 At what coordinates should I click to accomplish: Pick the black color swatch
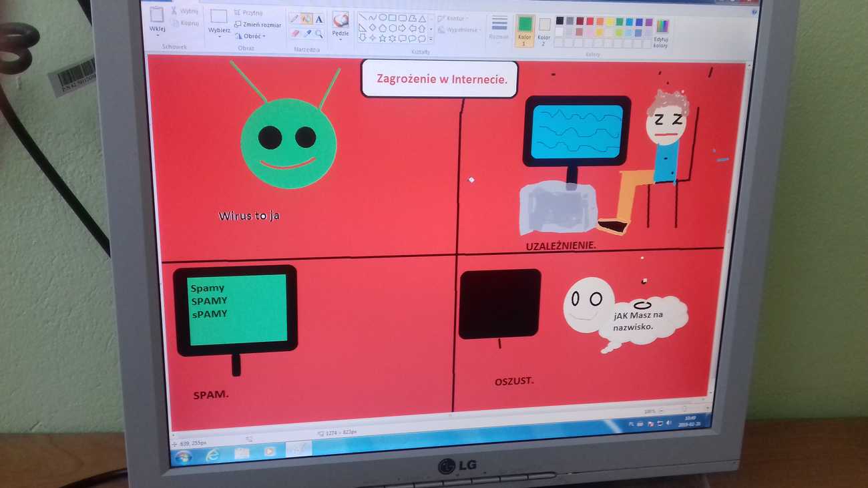click(560, 21)
